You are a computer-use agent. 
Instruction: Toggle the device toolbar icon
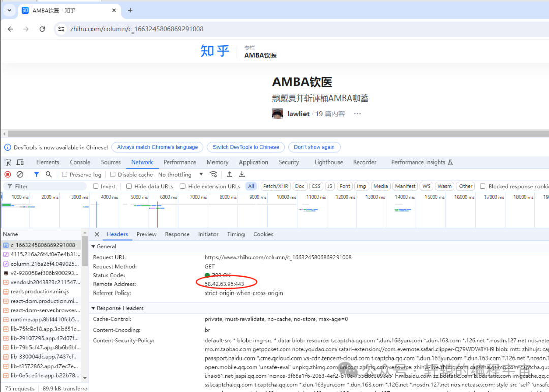click(20, 162)
